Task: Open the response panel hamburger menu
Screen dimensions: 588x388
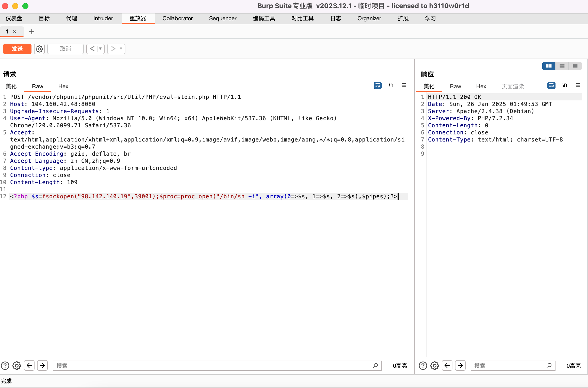Action: (578, 85)
